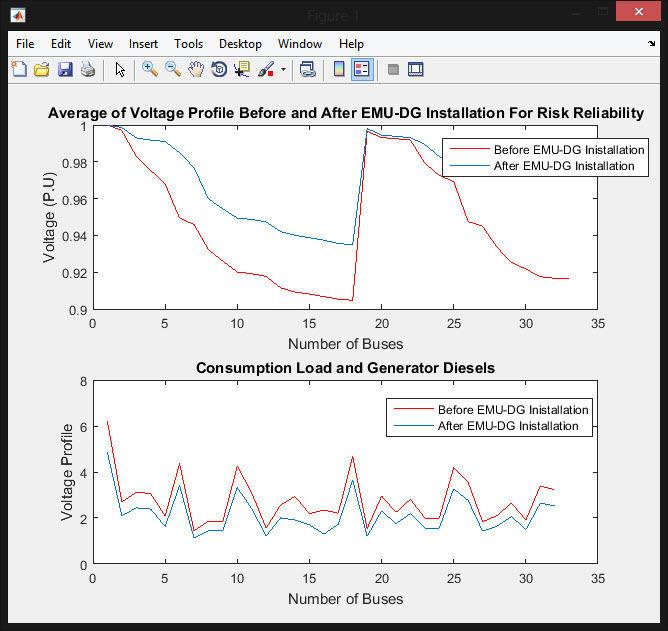Open the brush color dropdown arrow

283,69
